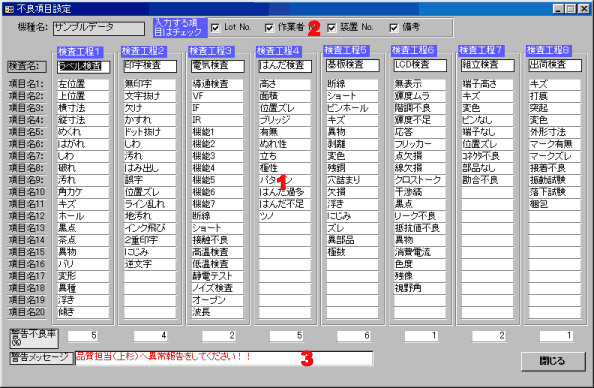Click the 出荷検査 inspection name field
Viewport: 594px width, 388px height.
click(555, 65)
